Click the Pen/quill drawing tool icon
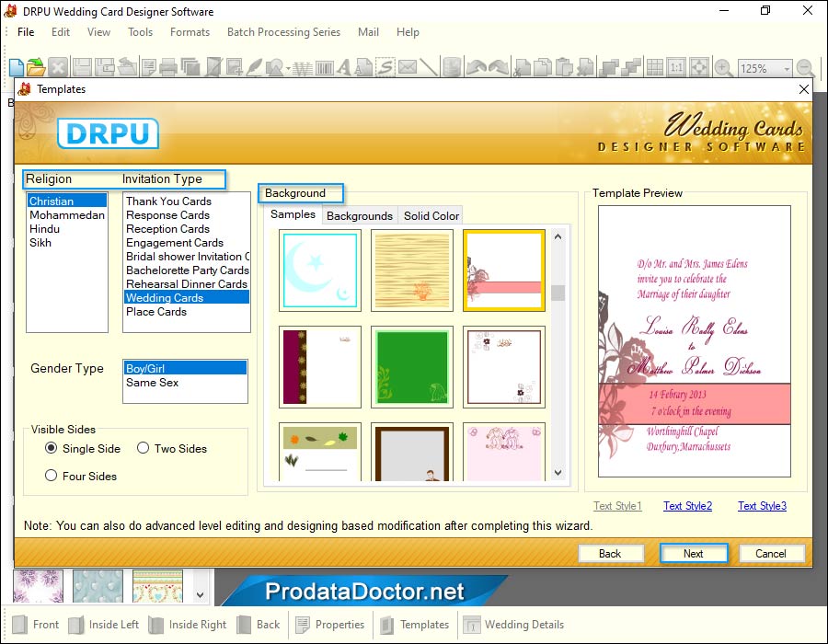The width and height of the screenshot is (828, 644). (x=255, y=67)
